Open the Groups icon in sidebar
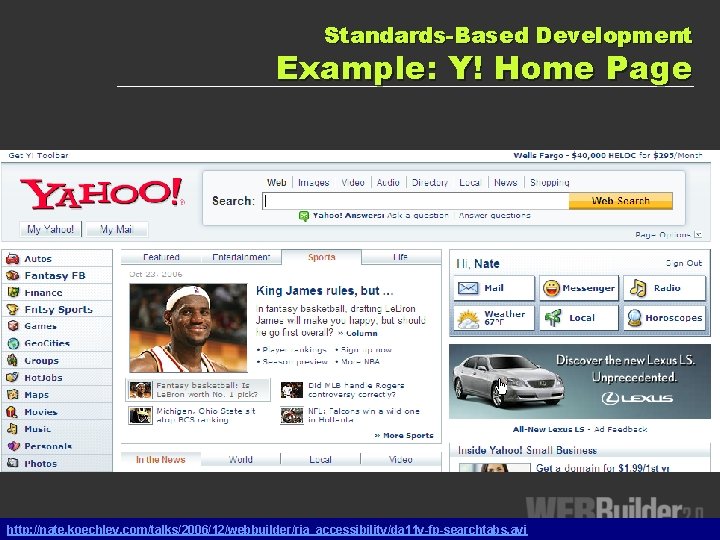This screenshot has width=720, height=540. pyautogui.click(x=12, y=360)
